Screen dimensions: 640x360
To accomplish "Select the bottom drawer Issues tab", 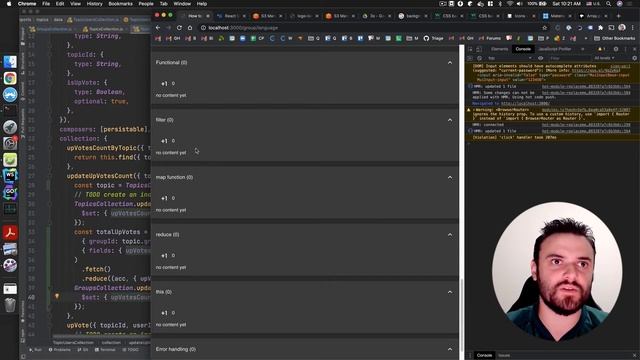I will (x=504, y=356).
